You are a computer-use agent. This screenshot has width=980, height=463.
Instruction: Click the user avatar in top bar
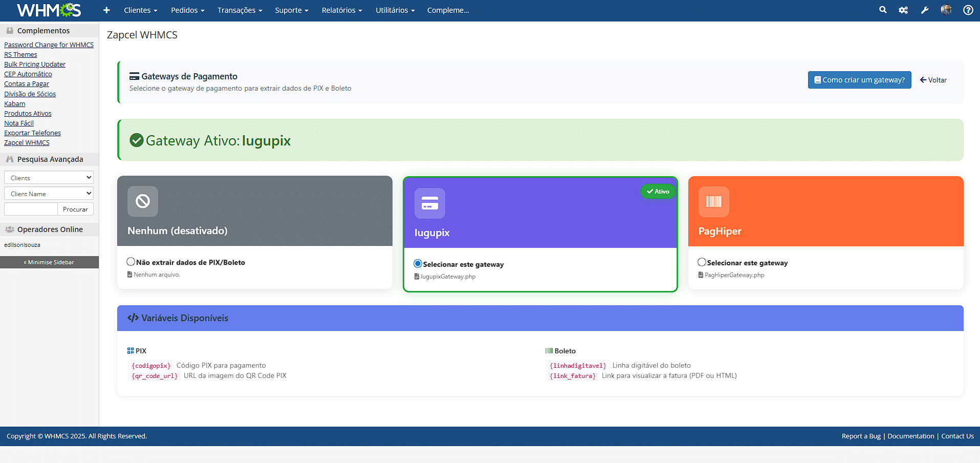coord(946,10)
